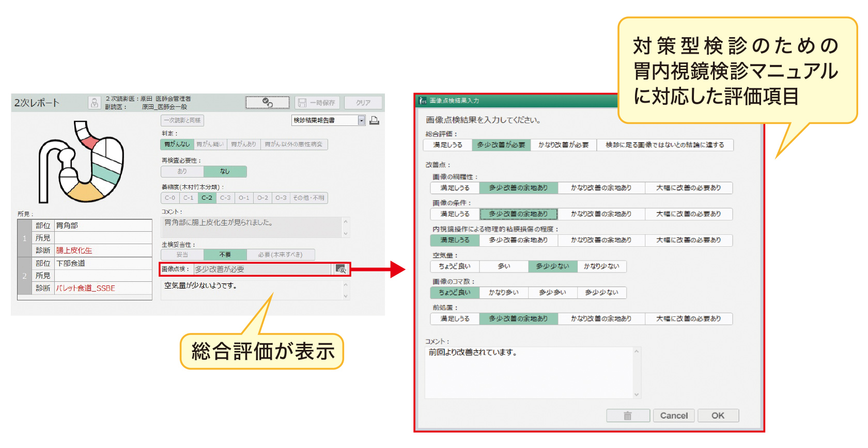
Task: Open the 検診結果報告書 dropdown
Action: tap(329, 120)
